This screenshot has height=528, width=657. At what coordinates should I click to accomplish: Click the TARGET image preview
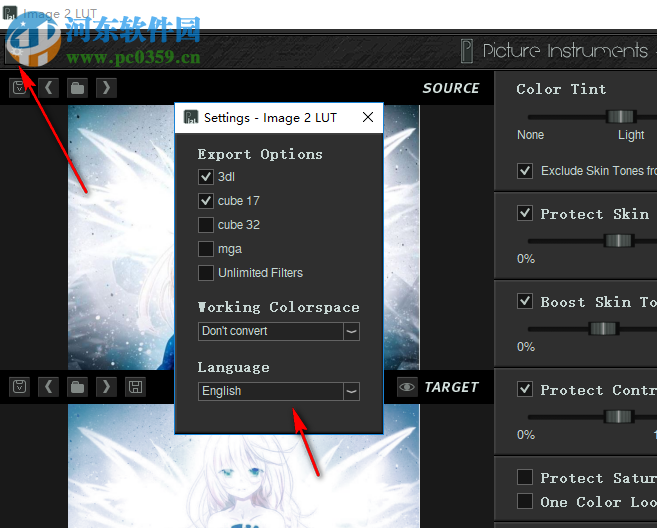(x=243, y=466)
